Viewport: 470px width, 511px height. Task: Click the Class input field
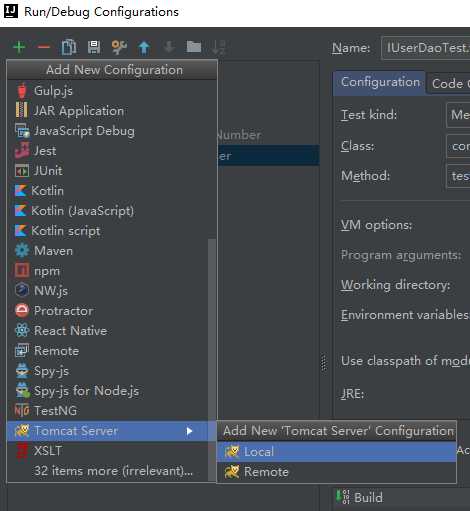coord(458,146)
